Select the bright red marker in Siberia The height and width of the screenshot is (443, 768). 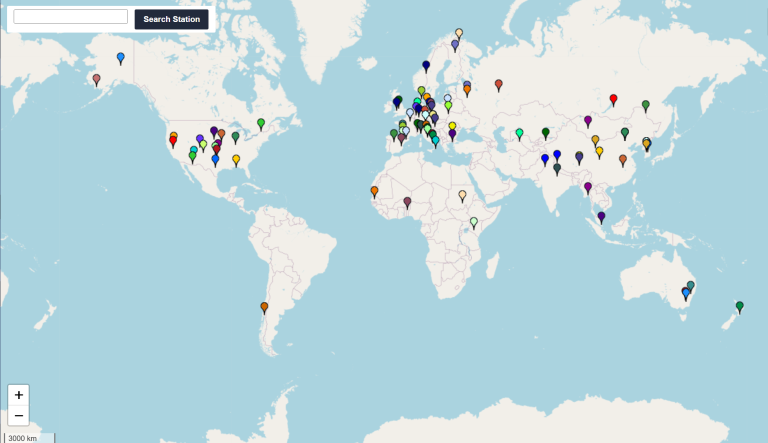[613, 100]
